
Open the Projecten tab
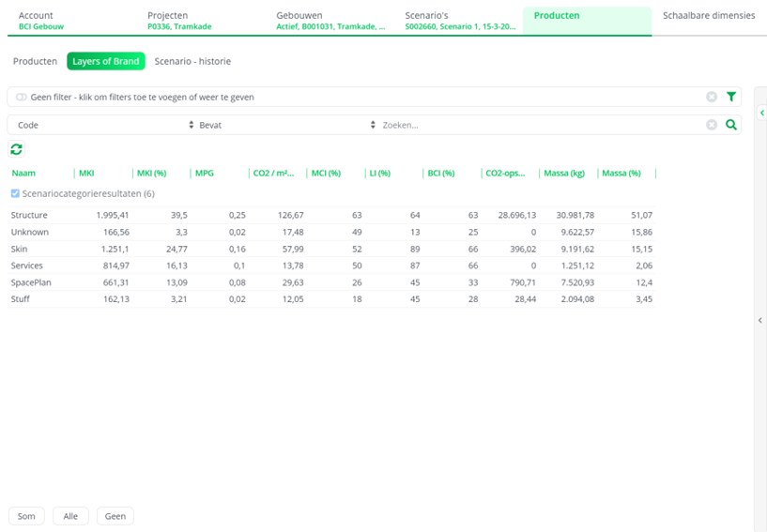click(x=201, y=21)
